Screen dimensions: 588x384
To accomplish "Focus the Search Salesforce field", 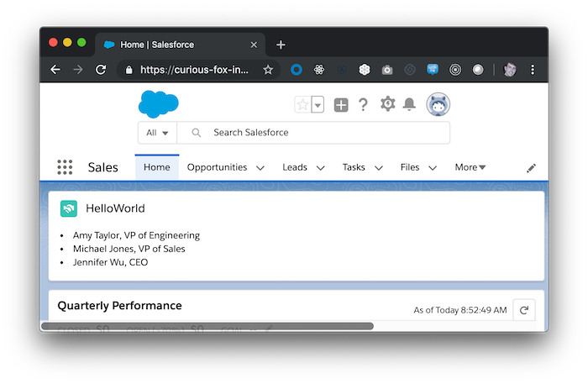I will [313, 133].
